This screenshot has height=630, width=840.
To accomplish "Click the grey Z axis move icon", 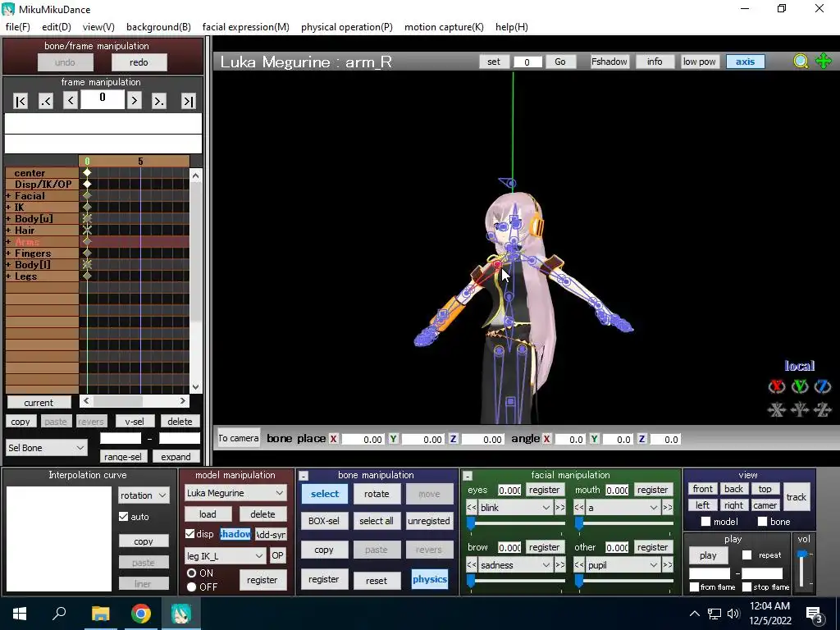I will click(x=823, y=410).
